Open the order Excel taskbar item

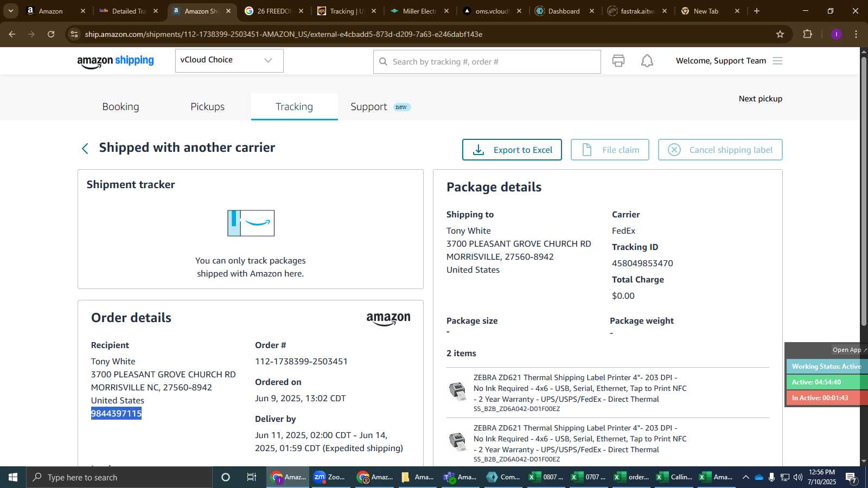coord(632,477)
